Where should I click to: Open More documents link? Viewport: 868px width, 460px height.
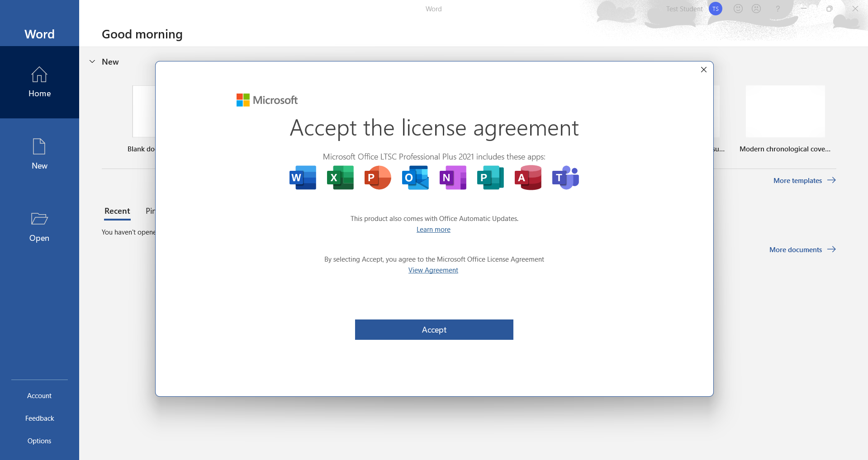click(802, 249)
